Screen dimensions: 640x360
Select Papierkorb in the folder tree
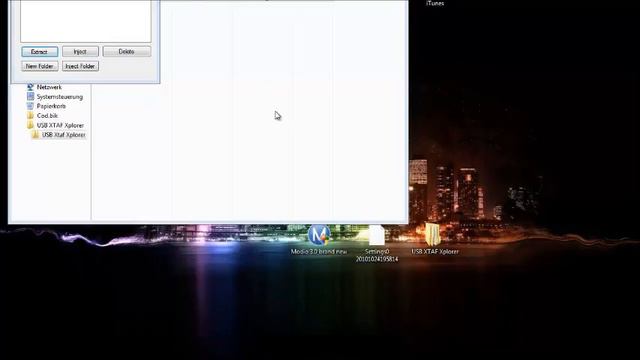tap(51, 106)
